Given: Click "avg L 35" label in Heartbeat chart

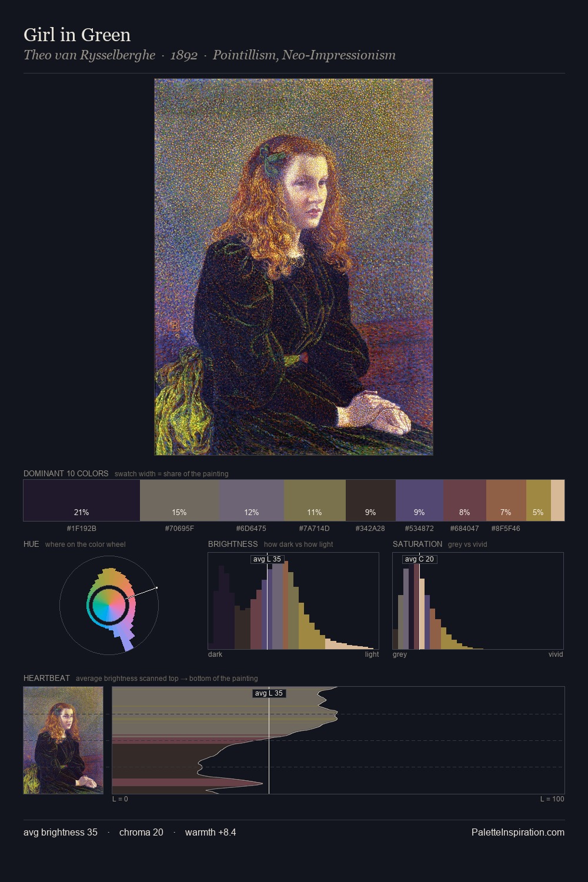Looking at the screenshot, I should (x=269, y=693).
